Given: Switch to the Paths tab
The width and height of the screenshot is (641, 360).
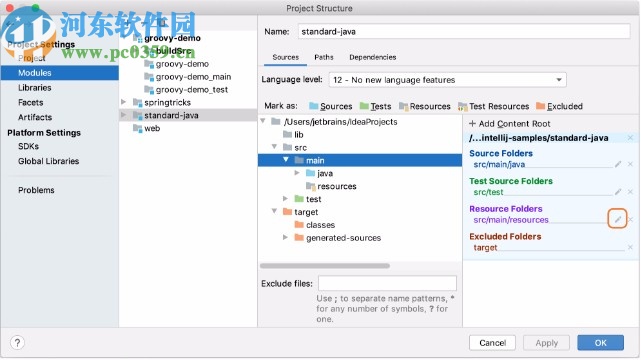Looking at the screenshot, I should pyautogui.click(x=324, y=57).
